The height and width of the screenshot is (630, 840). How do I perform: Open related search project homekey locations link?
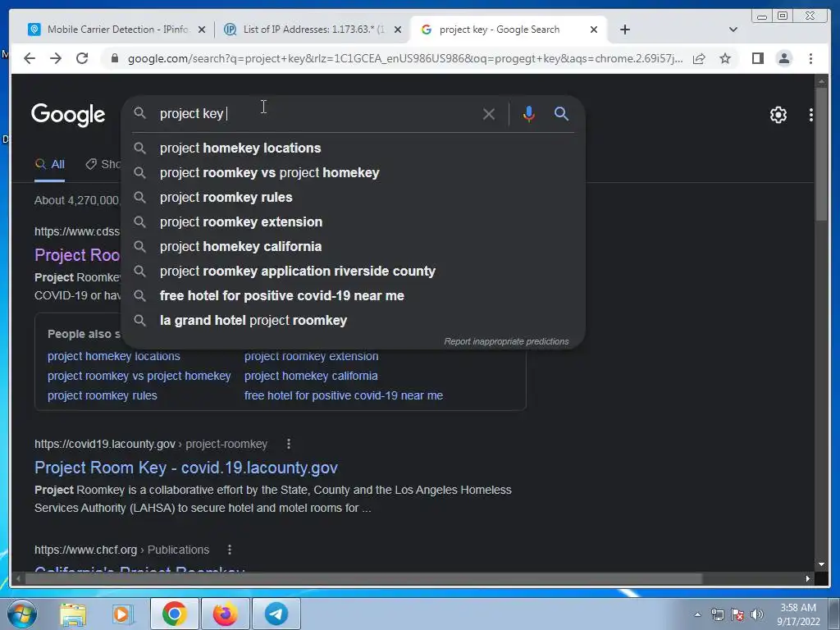coord(113,356)
